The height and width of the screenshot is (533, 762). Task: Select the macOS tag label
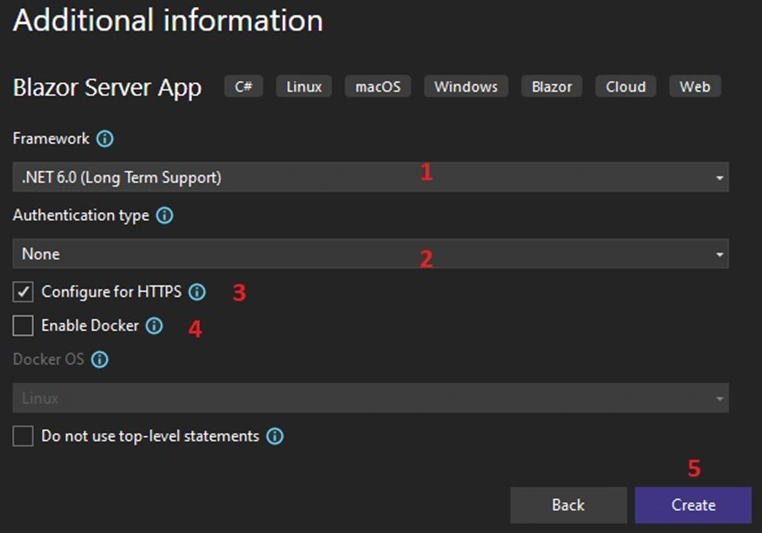click(x=378, y=86)
